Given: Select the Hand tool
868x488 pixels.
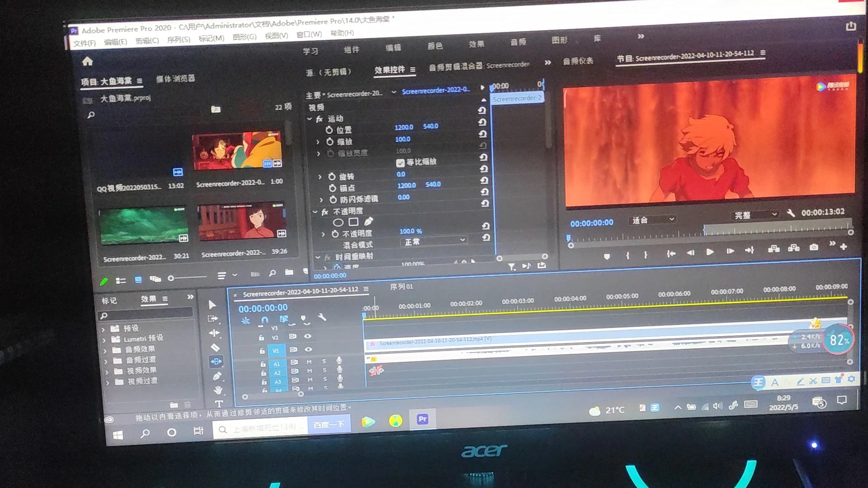Looking at the screenshot, I should (x=218, y=390).
